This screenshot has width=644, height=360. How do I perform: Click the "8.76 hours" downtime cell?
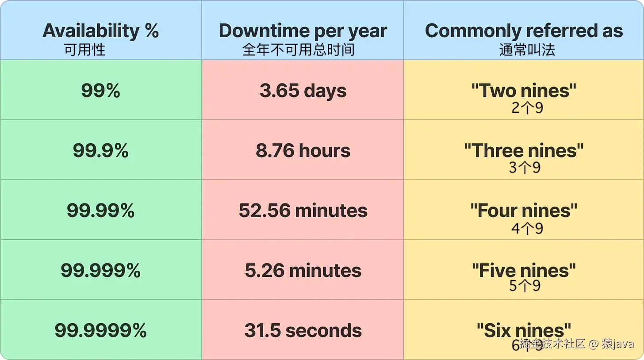[x=303, y=151]
